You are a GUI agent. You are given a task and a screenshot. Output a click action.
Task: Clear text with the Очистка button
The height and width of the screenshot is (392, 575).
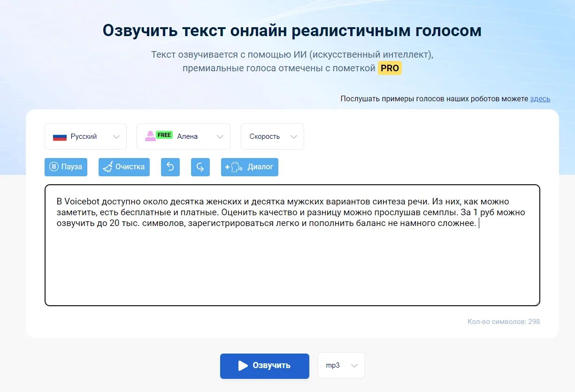tap(124, 167)
